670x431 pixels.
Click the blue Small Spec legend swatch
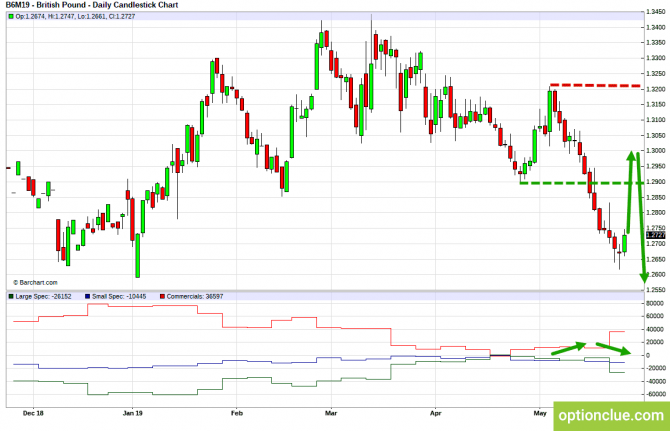point(88,296)
